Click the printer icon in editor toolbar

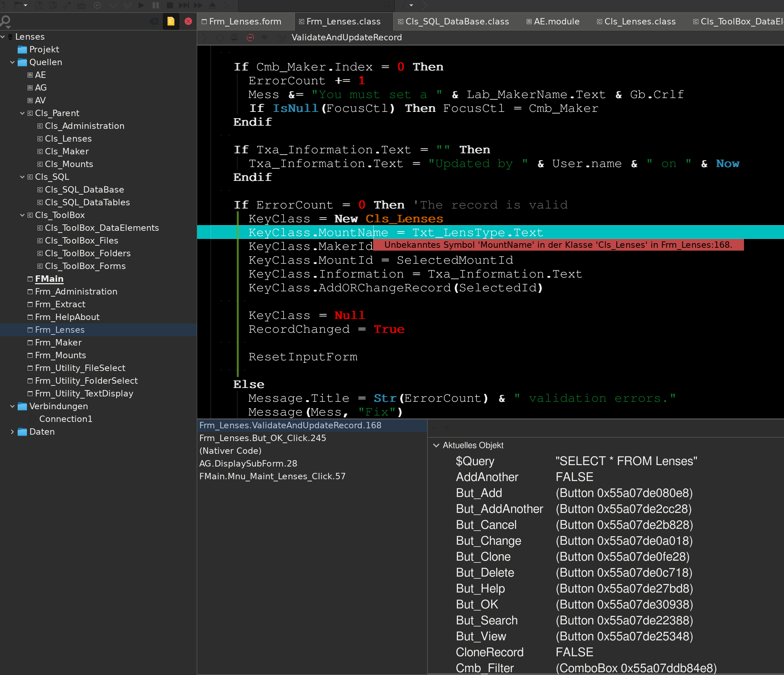tap(235, 38)
